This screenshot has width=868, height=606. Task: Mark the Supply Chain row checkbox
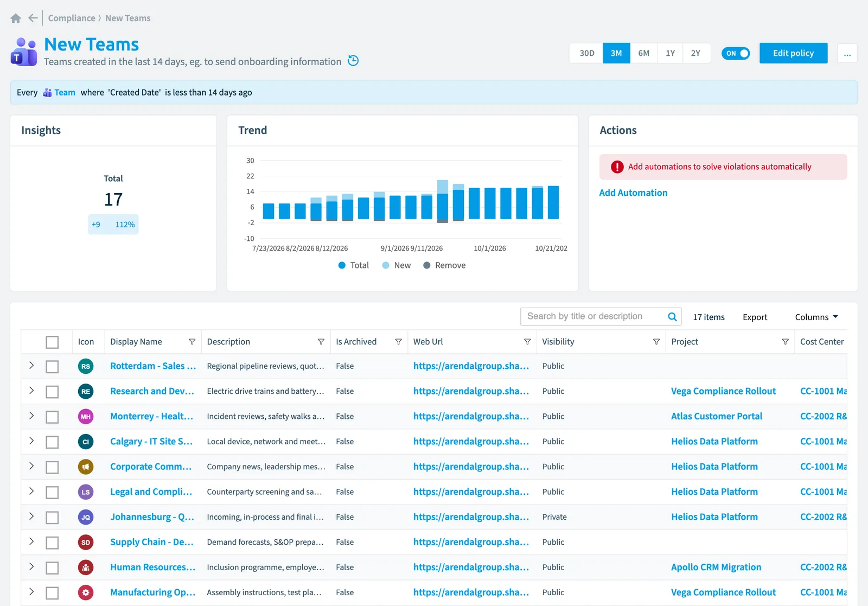(x=52, y=543)
